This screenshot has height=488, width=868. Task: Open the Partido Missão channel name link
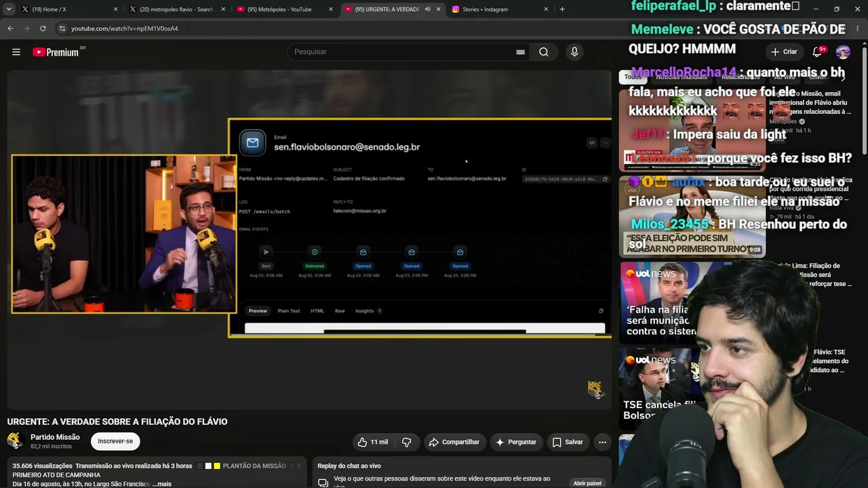[x=55, y=437]
